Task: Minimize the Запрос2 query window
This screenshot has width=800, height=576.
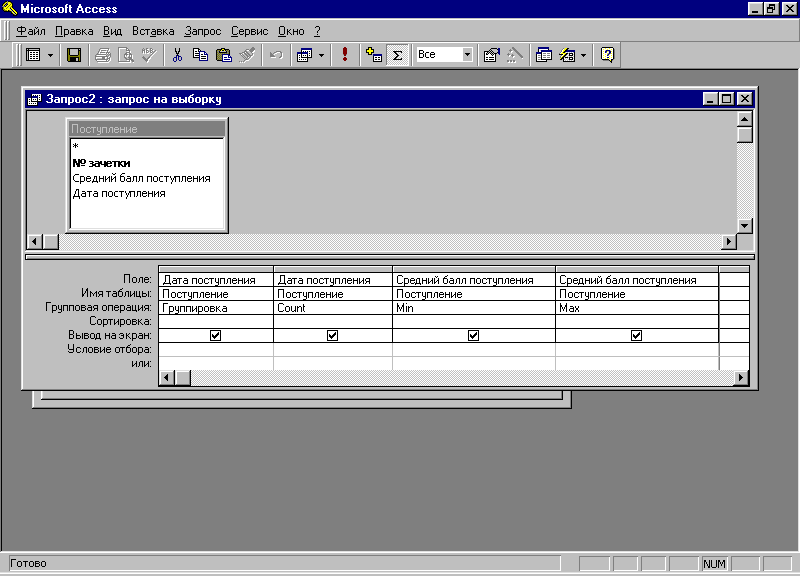Action: point(710,98)
